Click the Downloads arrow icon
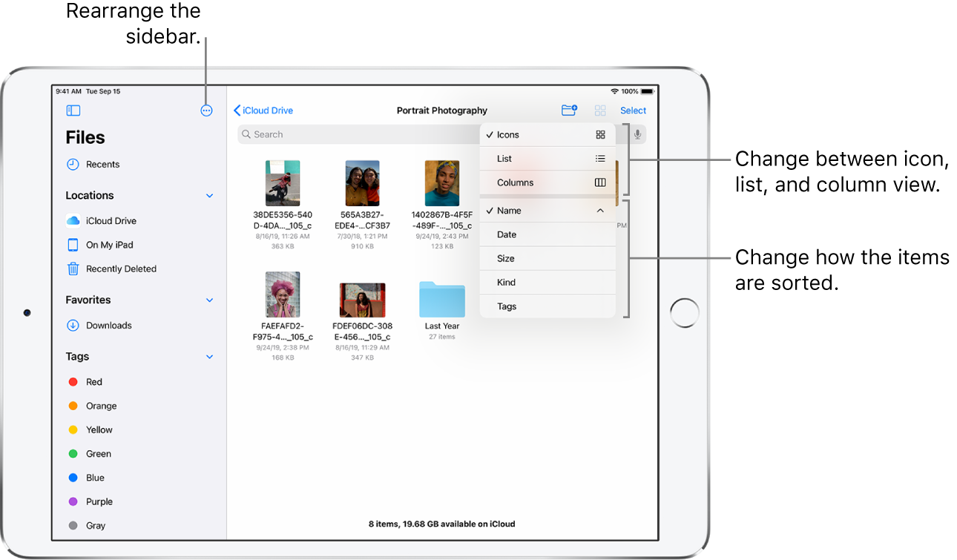 pyautogui.click(x=73, y=326)
